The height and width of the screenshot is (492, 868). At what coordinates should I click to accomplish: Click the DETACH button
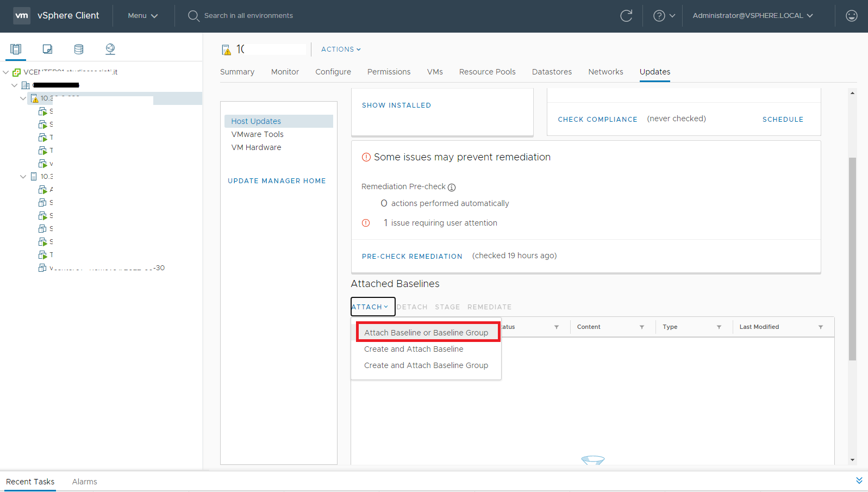412,307
